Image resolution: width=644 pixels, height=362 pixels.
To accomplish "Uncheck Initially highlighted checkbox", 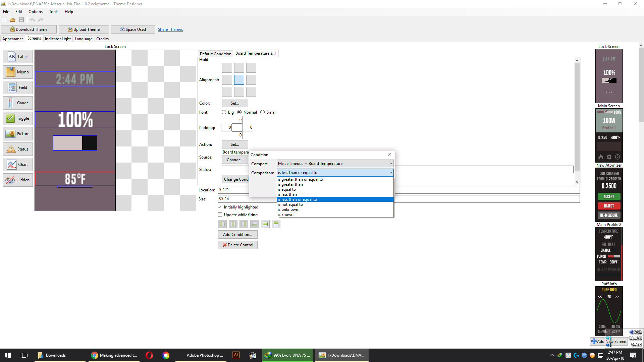I will click(220, 207).
